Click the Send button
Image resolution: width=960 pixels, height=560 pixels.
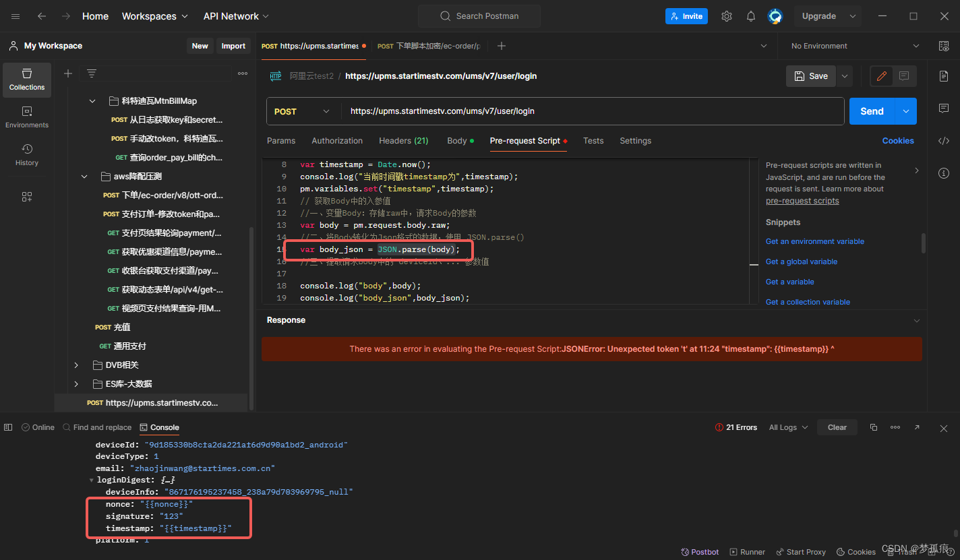pos(872,111)
